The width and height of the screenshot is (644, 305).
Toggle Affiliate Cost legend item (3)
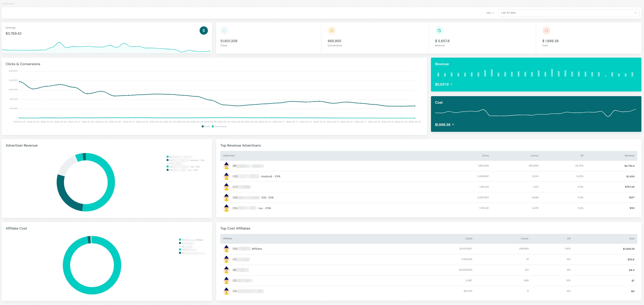(x=188, y=250)
